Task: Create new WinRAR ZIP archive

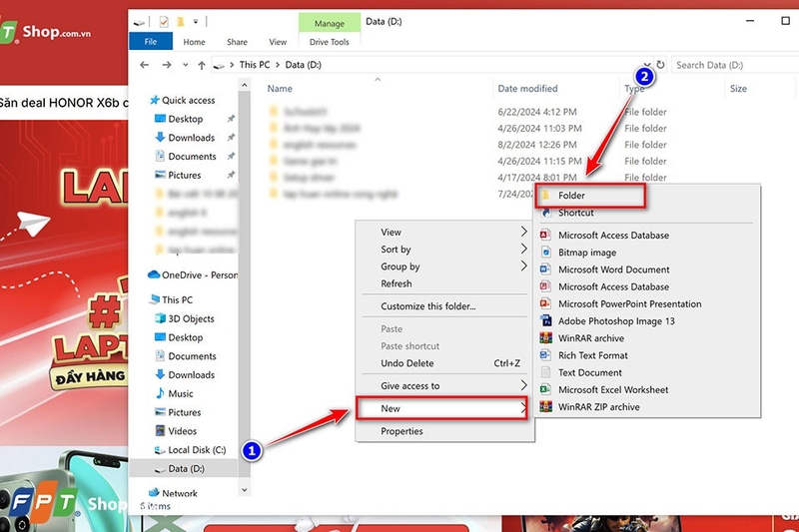Action: click(647, 407)
